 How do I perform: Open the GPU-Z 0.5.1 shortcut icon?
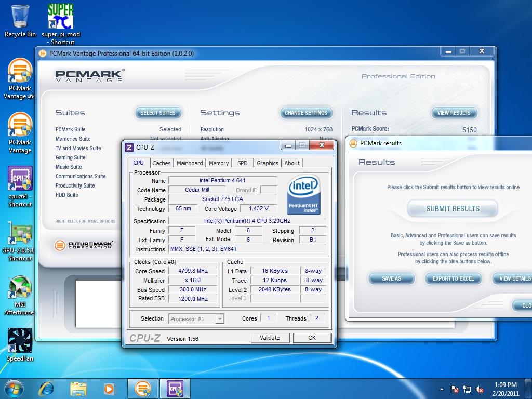[20, 241]
